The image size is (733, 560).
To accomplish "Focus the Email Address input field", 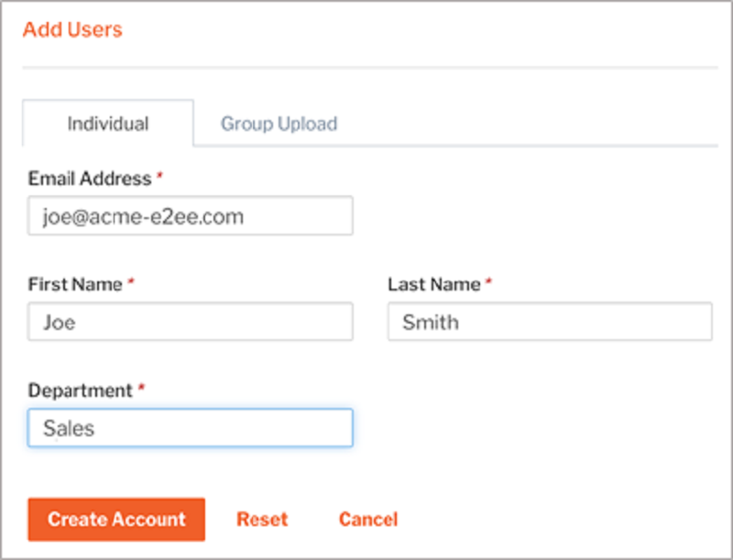I will 191,215.
